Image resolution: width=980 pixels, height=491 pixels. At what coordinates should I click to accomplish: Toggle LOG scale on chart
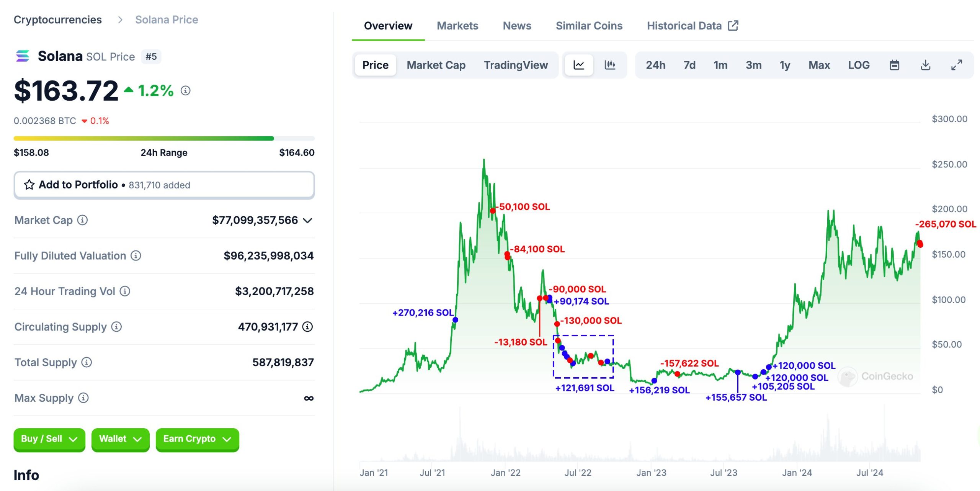tap(859, 65)
